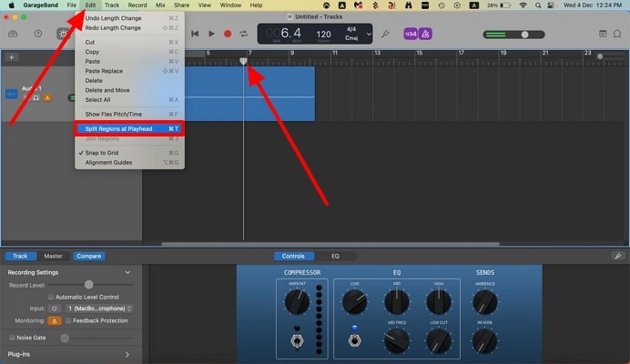Screen dimensions: 630x364
Task: Choose Redo Length Change
Action: [129, 27]
